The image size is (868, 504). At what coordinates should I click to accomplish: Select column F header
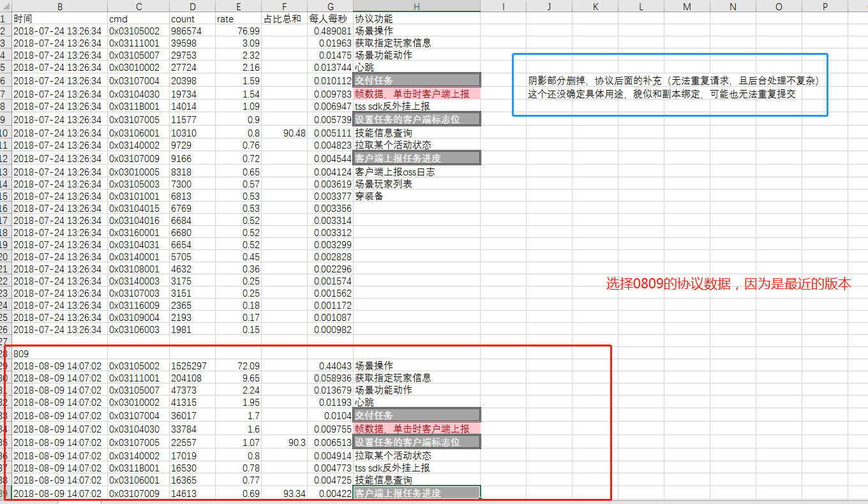(x=284, y=6)
